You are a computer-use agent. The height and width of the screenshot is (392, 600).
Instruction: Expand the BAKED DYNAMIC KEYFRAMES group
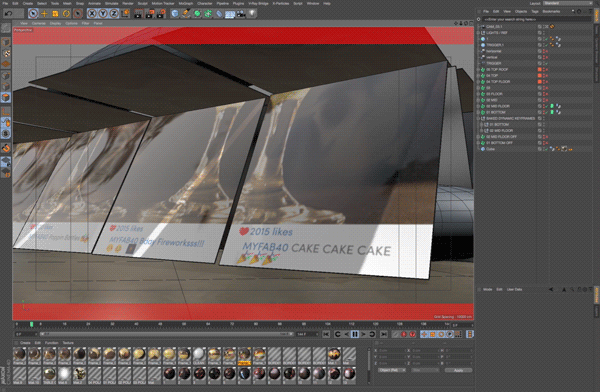coord(478,118)
